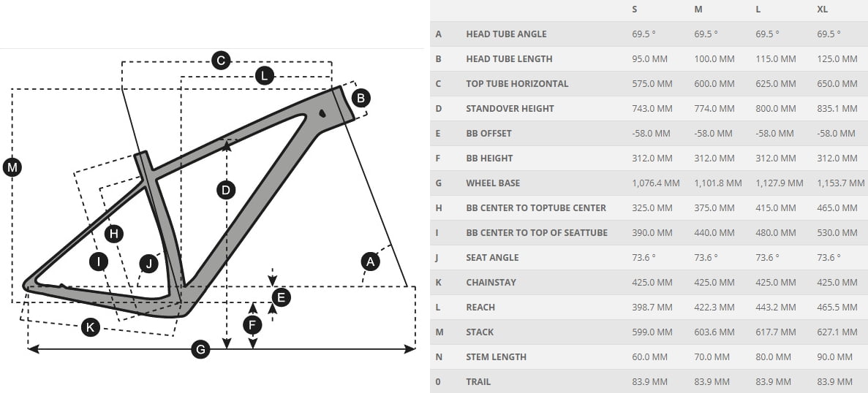868x393 pixels.
Task: Click the circled M stack marker
Action: click(12, 167)
